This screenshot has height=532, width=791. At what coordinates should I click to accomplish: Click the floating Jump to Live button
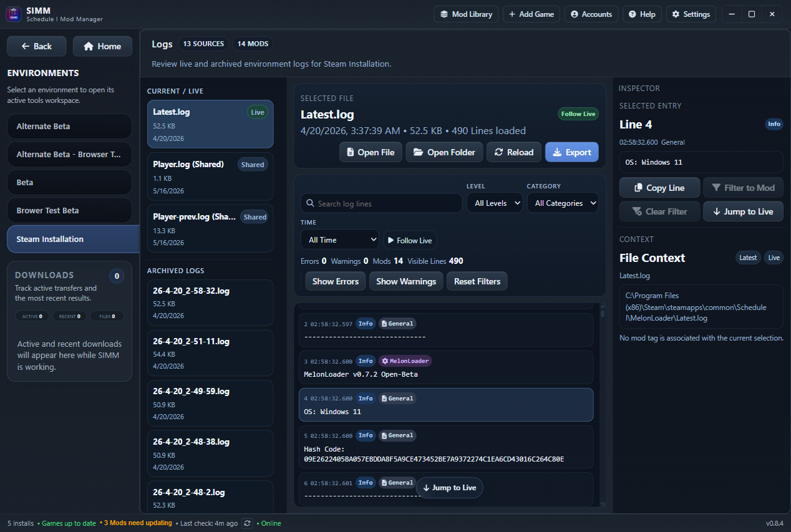tap(449, 488)
